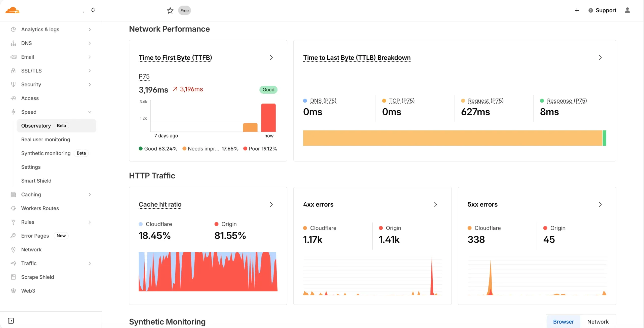Open 4xx errors details arrow
This screenshot has height=328, width=644.
[x=435, y=205]
